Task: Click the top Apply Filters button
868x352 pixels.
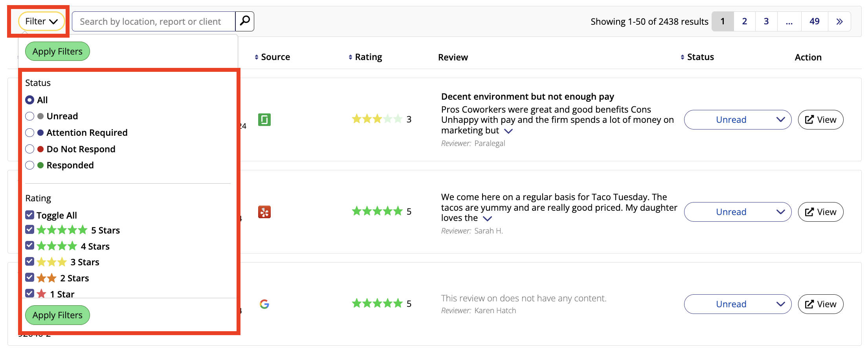Action: tap(57, 51)
